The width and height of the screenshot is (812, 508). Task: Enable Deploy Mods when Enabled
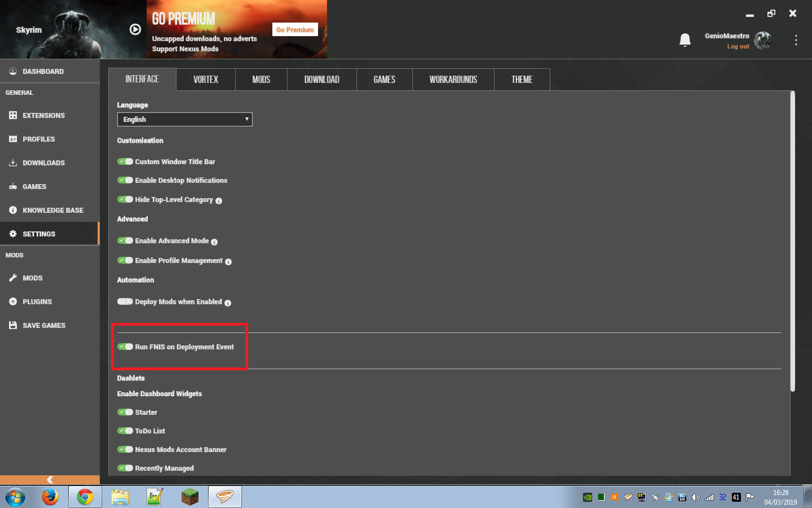(x=125, y=301)
